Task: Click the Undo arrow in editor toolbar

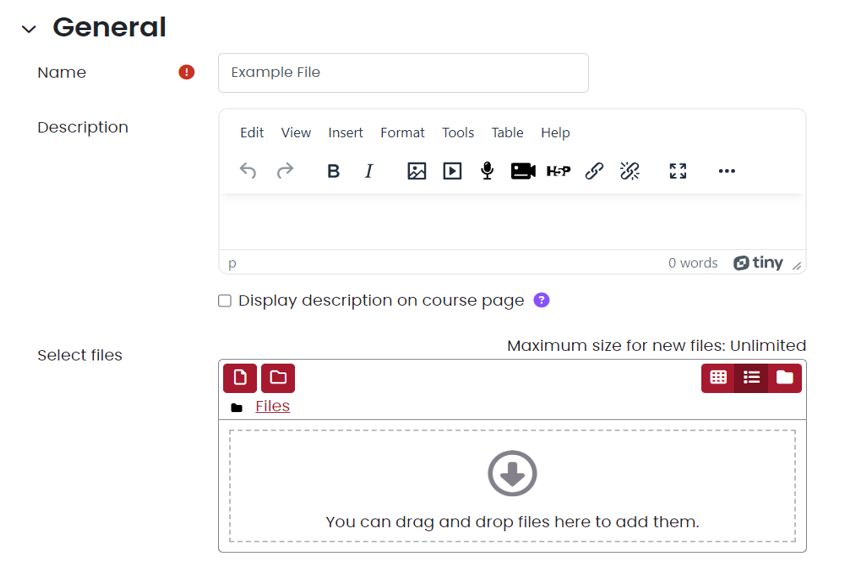Action: [248, 171]
